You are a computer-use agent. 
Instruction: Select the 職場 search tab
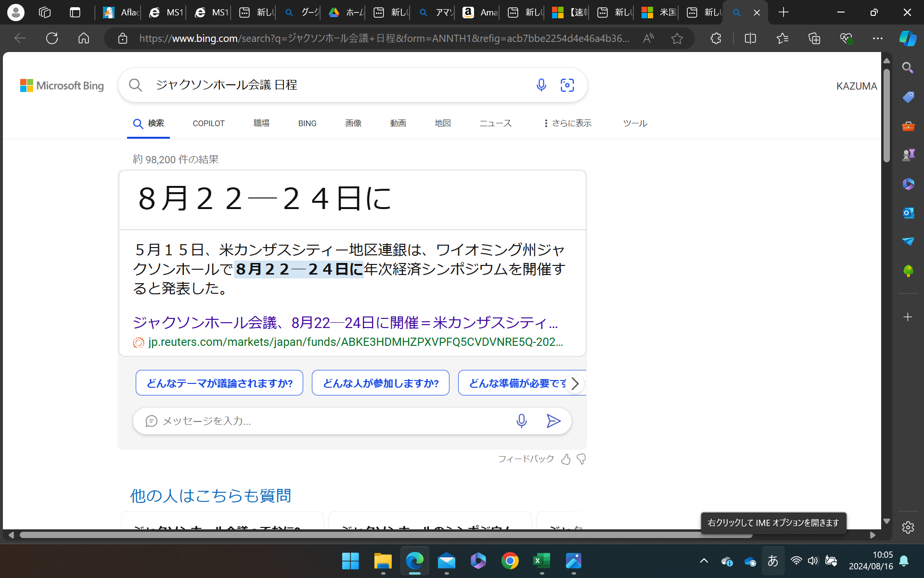click(x=261, y=123)
